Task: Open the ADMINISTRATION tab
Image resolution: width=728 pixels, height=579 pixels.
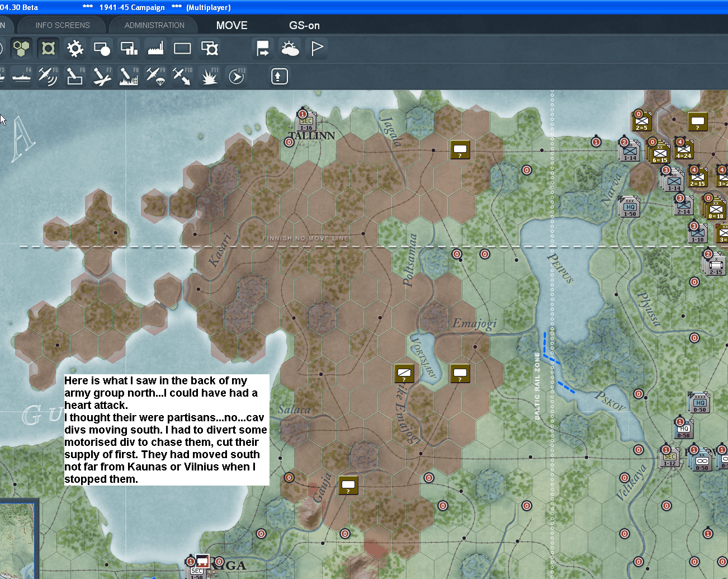Action: (x=154, y=25)
